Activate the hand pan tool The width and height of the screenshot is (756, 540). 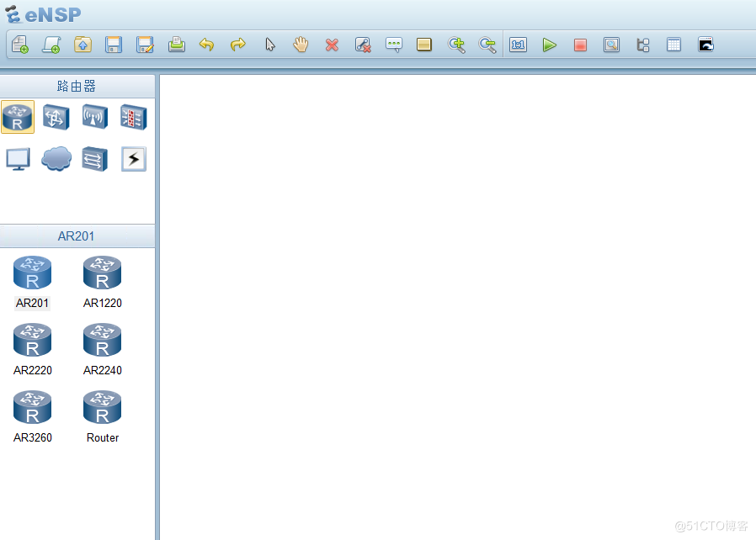[301, 45]
